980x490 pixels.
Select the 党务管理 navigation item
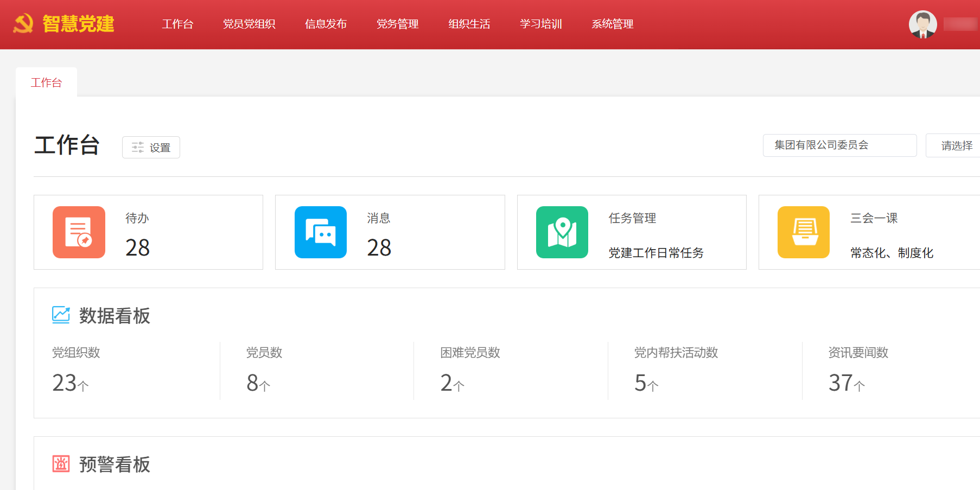(397, 24)
